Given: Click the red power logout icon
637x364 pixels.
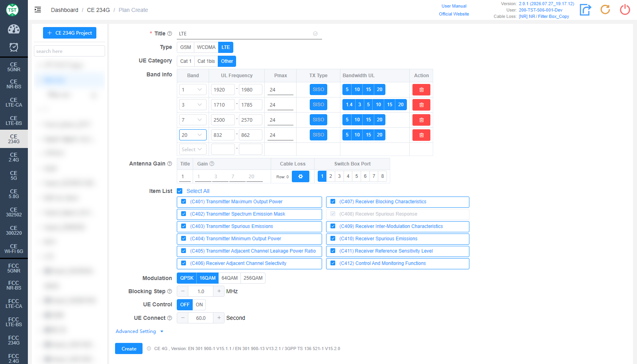Looking at the screenshot, I should pyautogui.click(x=625, y=10).
